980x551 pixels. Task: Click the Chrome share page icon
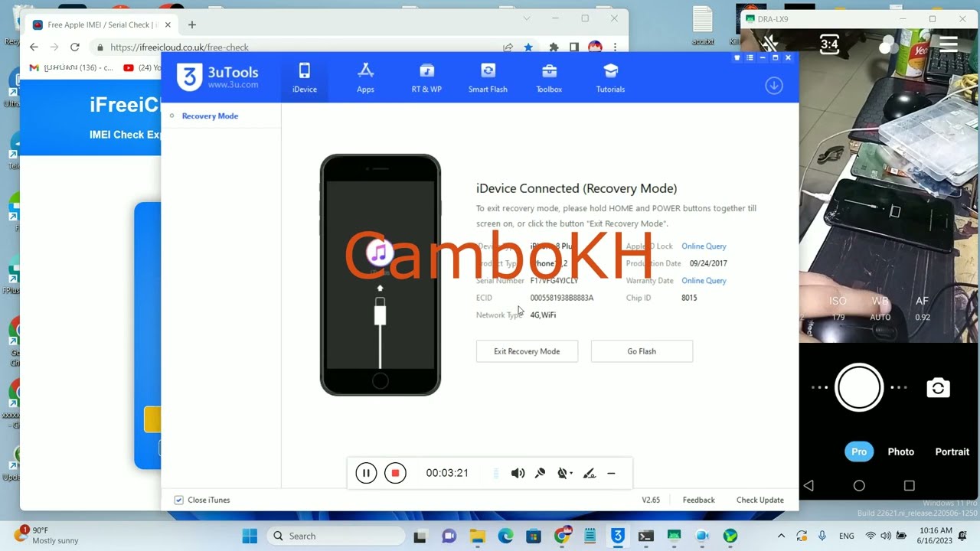(508, 47)
